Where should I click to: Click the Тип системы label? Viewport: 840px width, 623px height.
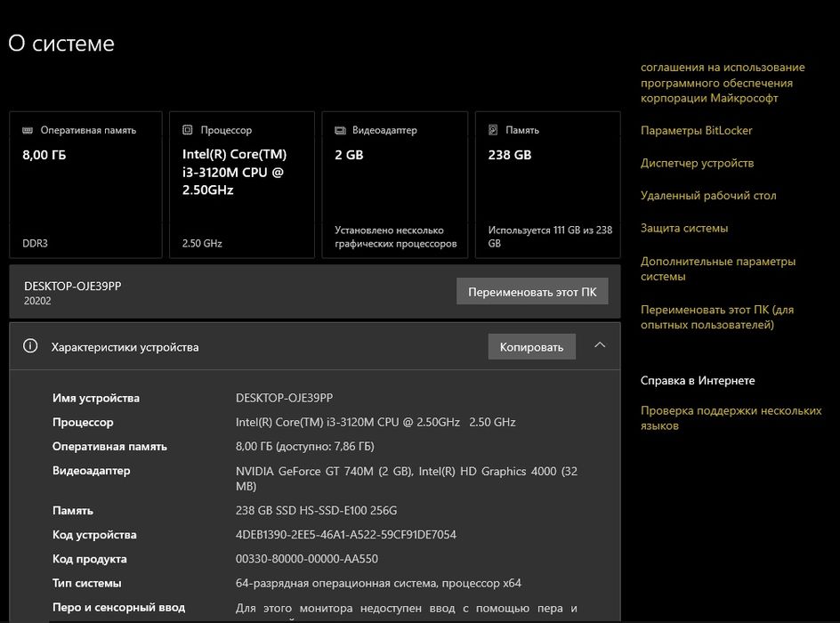click(87, 583)
